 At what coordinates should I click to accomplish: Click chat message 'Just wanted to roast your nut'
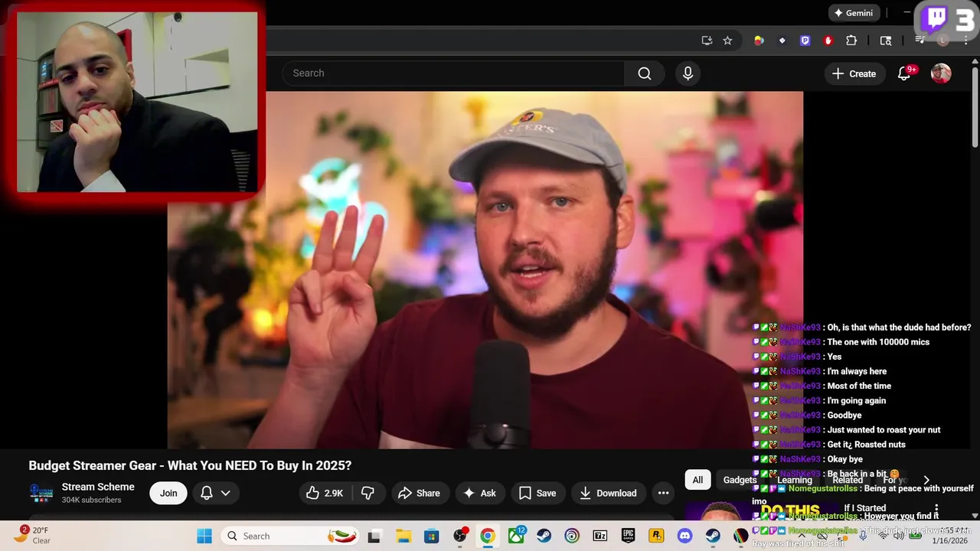(x=884, y=430)
